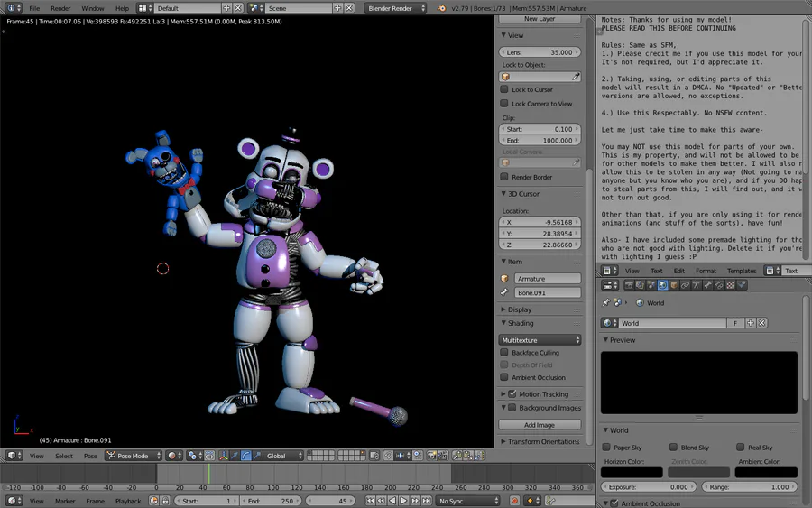Screen dimensions: 812x508
Task: Open the Texture checkerboard properties tab
Action: pos(730,285)
